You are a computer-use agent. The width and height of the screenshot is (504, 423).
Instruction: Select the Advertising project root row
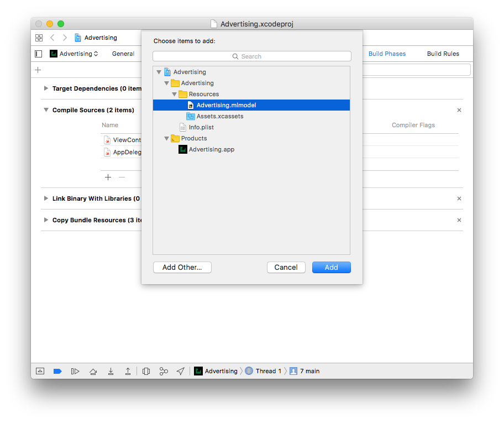coord(251,72)
